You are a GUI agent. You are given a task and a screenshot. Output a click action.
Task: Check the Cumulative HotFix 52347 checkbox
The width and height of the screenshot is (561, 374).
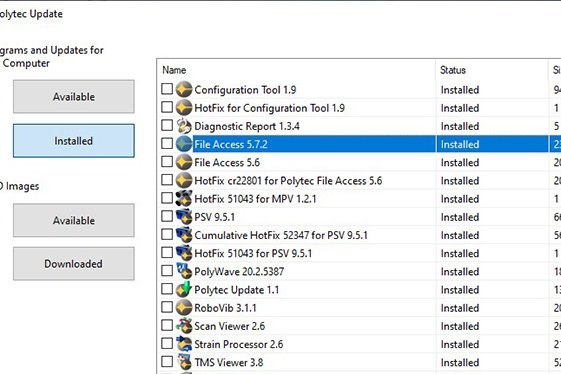[167, 234]
